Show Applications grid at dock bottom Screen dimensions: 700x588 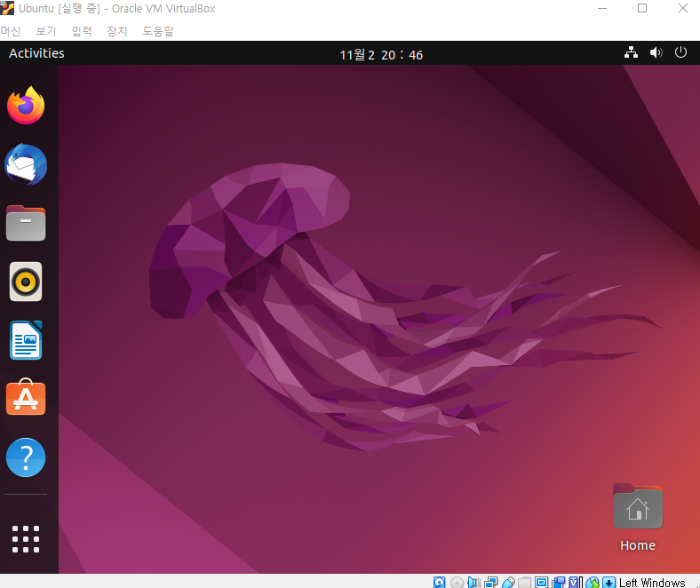point(26,539)
